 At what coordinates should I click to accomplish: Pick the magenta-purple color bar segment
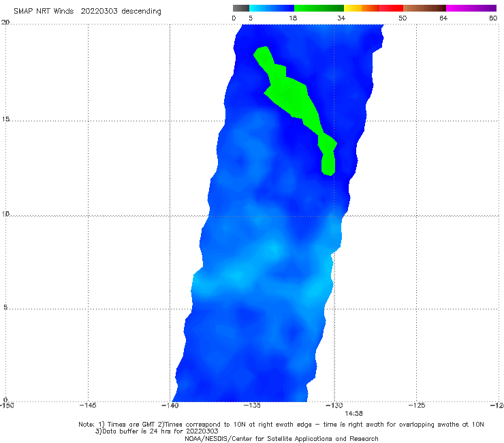471,8
